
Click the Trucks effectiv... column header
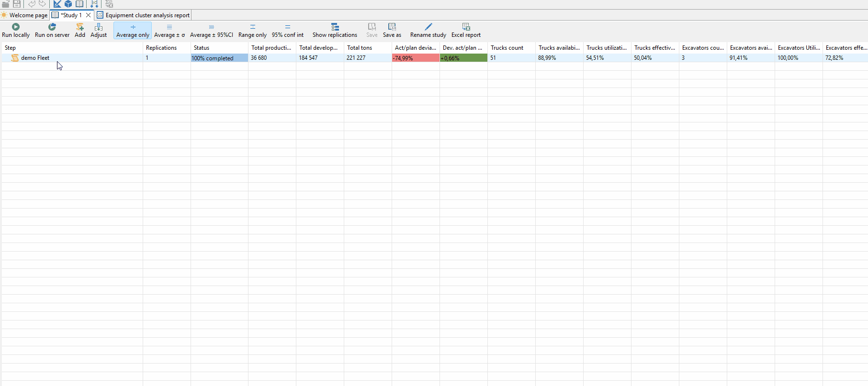point(655,48)
